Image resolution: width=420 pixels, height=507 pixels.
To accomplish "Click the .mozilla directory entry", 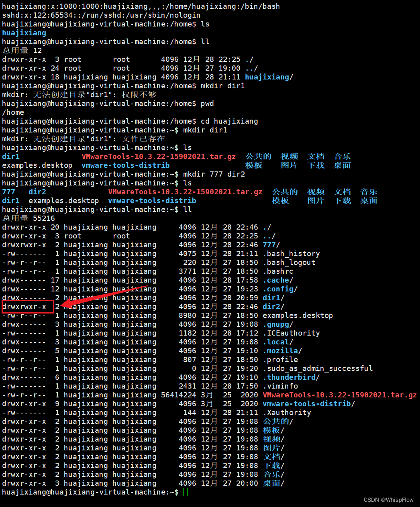I will [281, 350].
